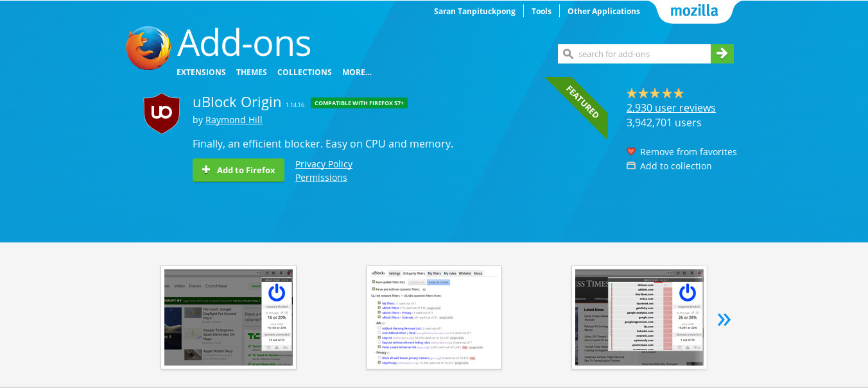Open the Tools dropdown

coord(541,11)
